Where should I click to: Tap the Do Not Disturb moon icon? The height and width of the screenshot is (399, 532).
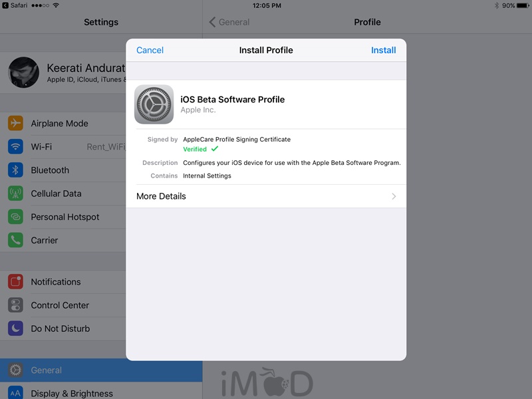[15, 329]
